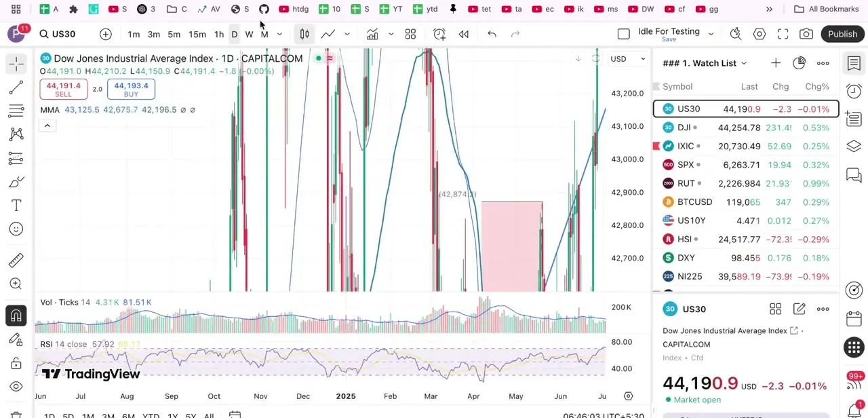Toggle stay in drawing mode
Screen dimensions: 868x418
pos(16,339)
